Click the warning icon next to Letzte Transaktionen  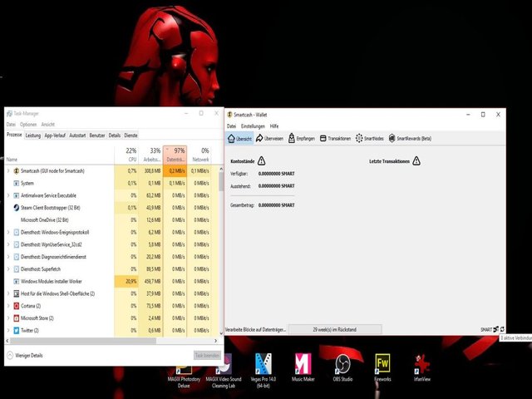[x=416, y=160]
